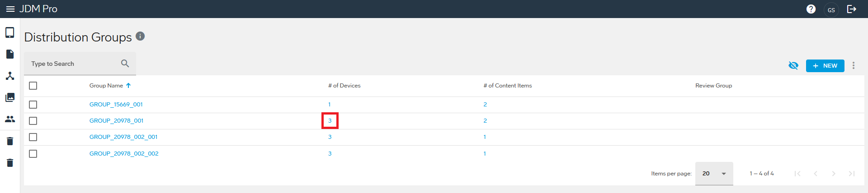
Task: Toggle the hidden-items eye visibility icon
Action: pyautogui.click(x=793, y=65)
